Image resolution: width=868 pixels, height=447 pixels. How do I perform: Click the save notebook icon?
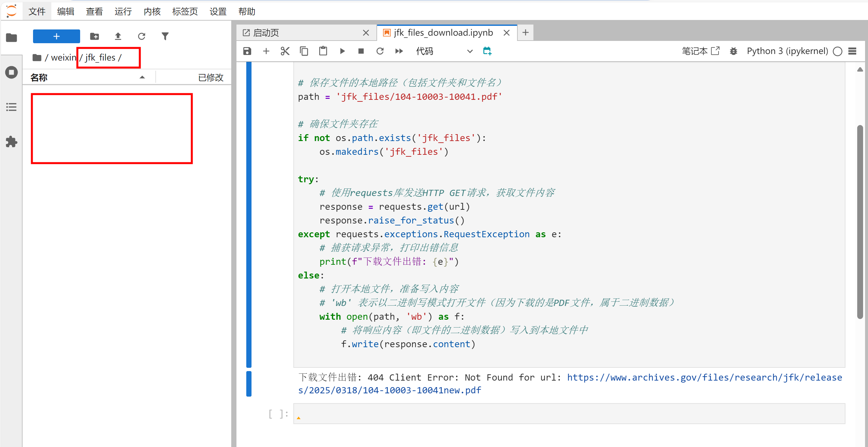(x=247, y=51)
